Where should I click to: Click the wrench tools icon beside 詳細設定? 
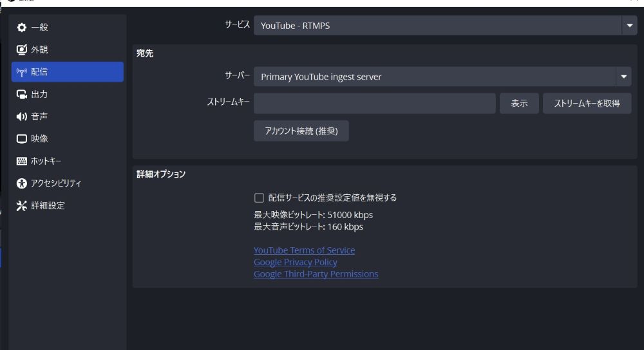(x=21, y=206)
